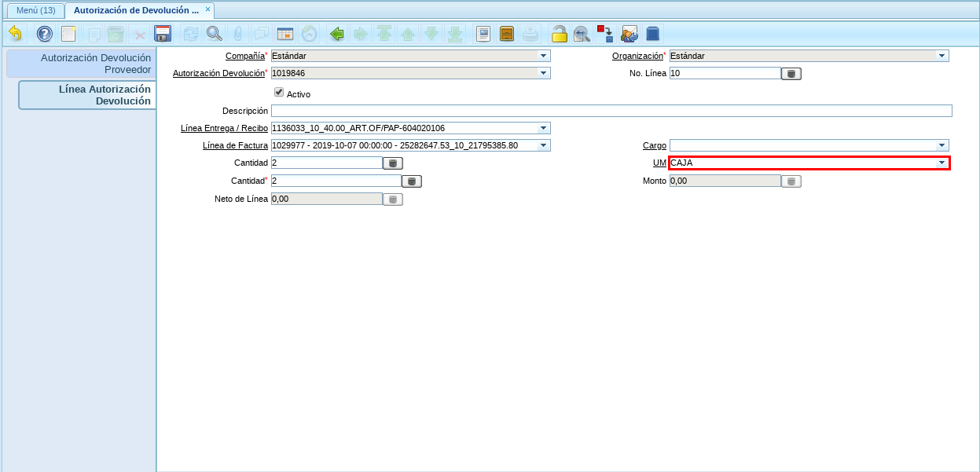Screen dimensions: 980x472
Task: Open the Autorización Devolución Proveedor side tab
Action: tap(81, 64)
